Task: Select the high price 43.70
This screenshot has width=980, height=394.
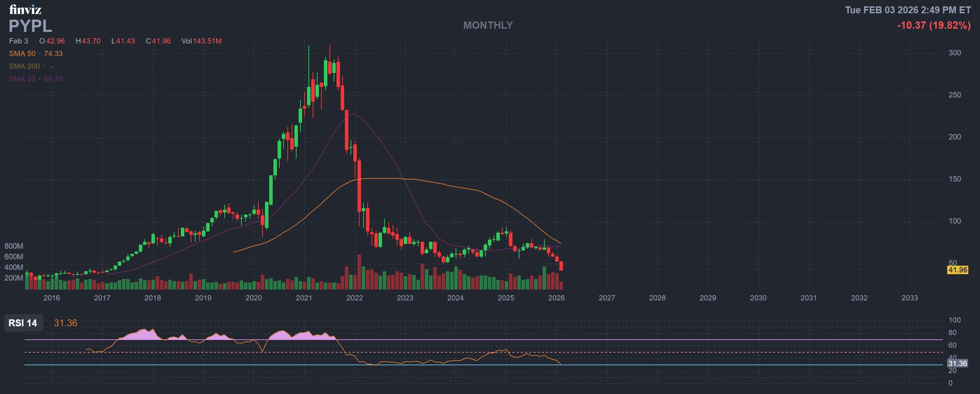Action: click(x=91, y=41)
